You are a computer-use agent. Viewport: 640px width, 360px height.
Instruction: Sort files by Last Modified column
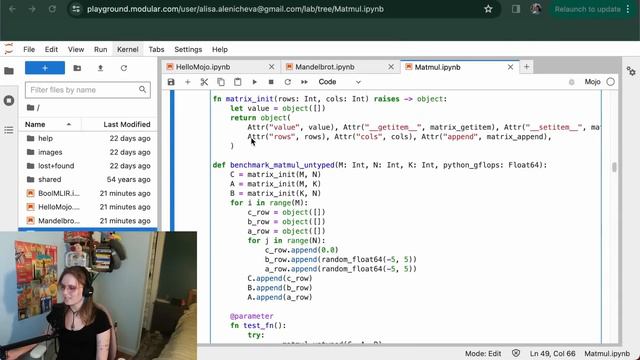tap(127, 124)
